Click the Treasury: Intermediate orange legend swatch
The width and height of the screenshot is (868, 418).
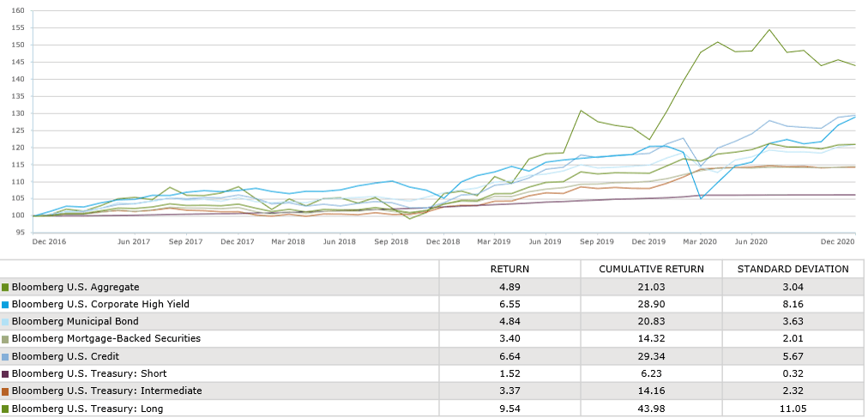[x=5, y=391]
